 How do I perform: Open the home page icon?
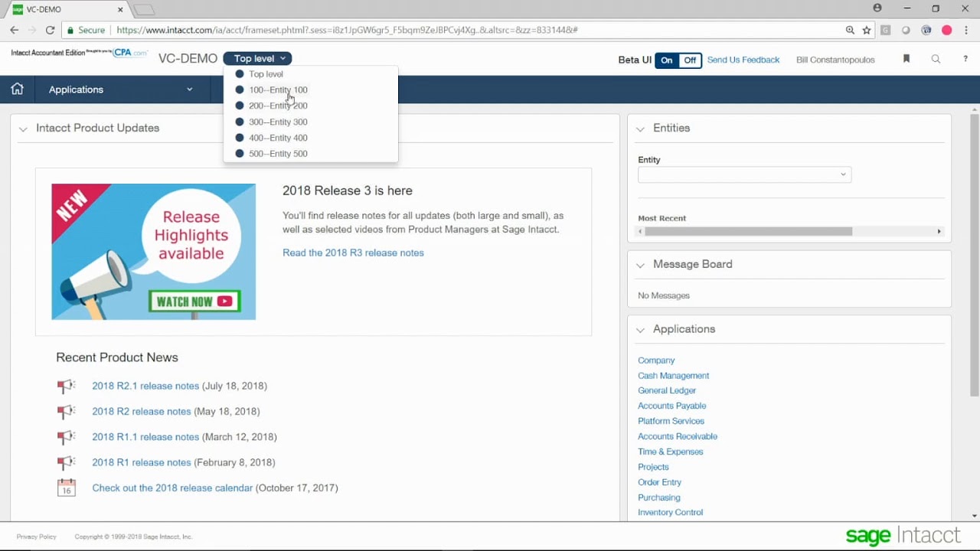click(17, 90)
